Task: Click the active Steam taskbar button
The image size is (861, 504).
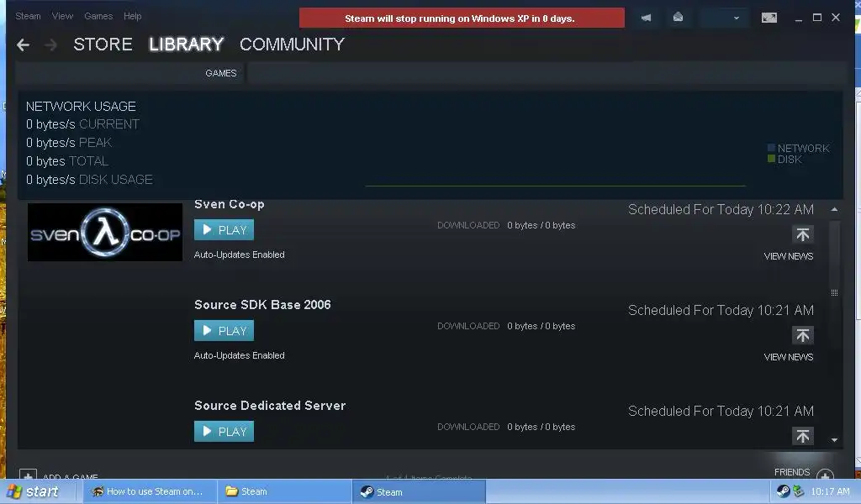Action: pos(419,492)
